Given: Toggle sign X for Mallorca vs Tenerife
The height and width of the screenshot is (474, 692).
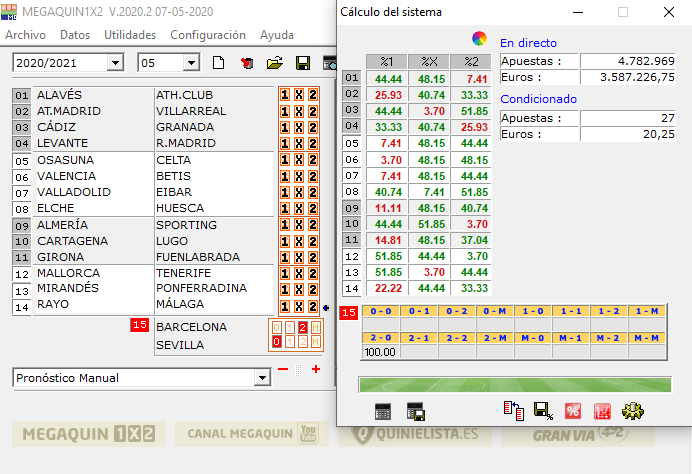Looking at the screenshot, I should (299, 274).
